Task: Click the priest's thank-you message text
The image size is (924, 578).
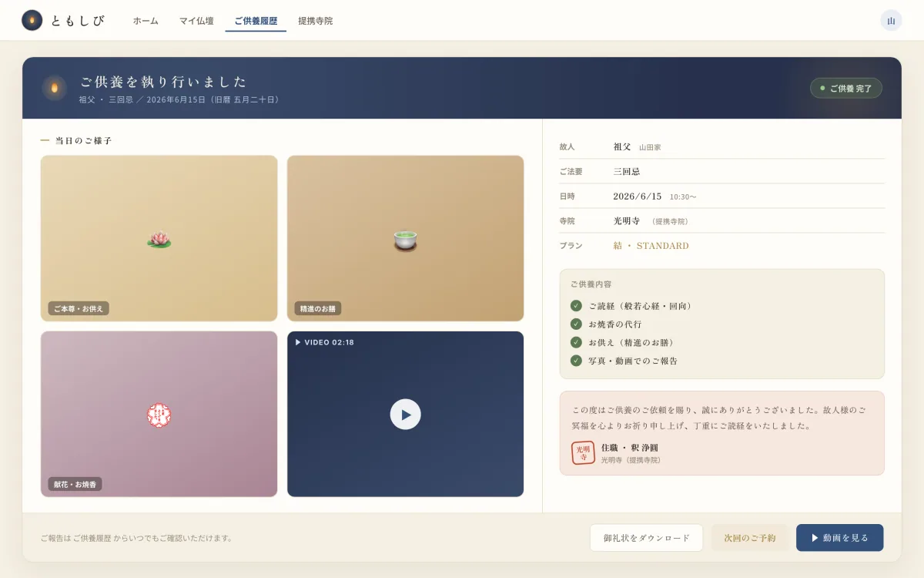Action: [x=719, y=417]
